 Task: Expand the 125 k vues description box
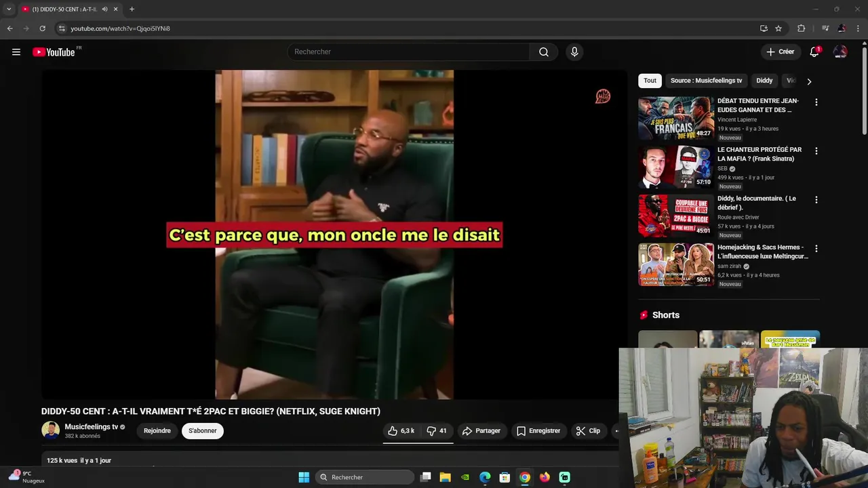pyautogui.click(x=330, y=461)
